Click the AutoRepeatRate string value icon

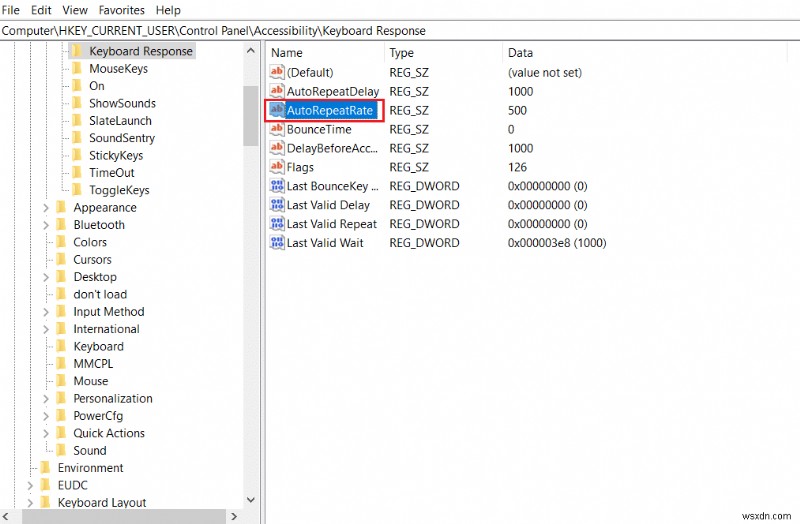pyautogui.click(x=277, y=110)
